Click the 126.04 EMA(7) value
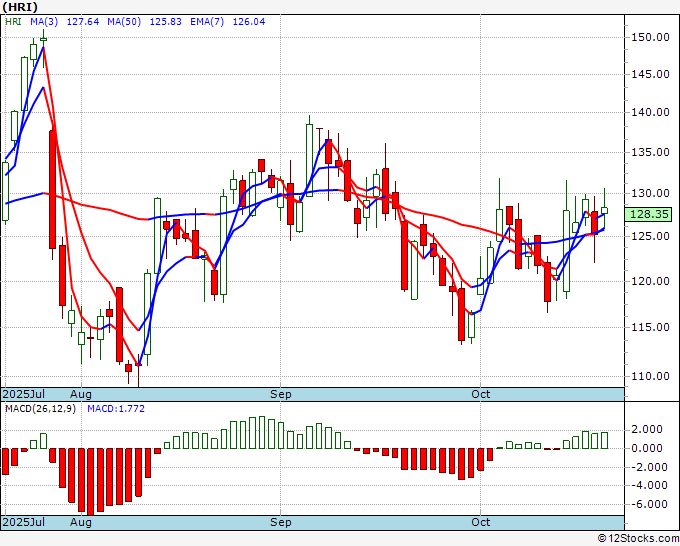The width and height of the screenshot is (680, 546). pyautogui.click(x=249, y=22)
